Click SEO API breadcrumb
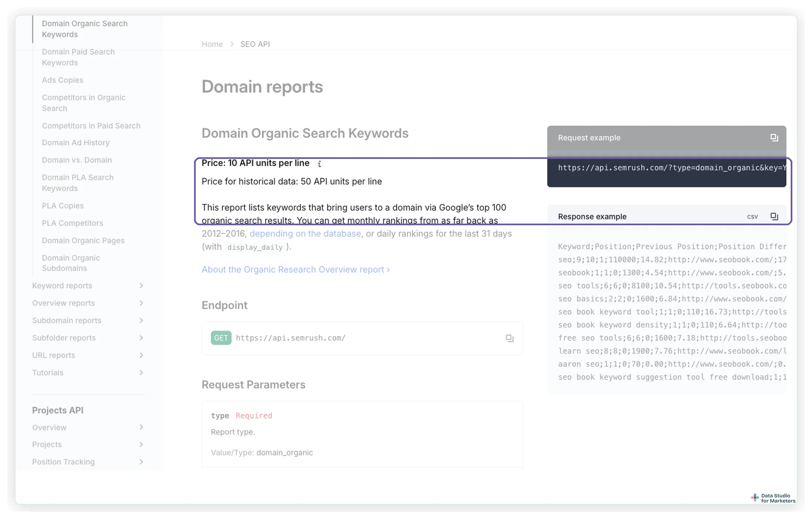Viewport: 812px width, 519px height. click(255, 44)
